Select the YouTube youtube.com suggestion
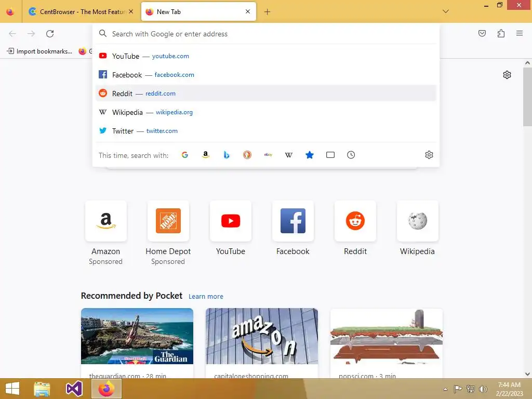The width and height of the screenshot is (532, 399). click(265, 56)
